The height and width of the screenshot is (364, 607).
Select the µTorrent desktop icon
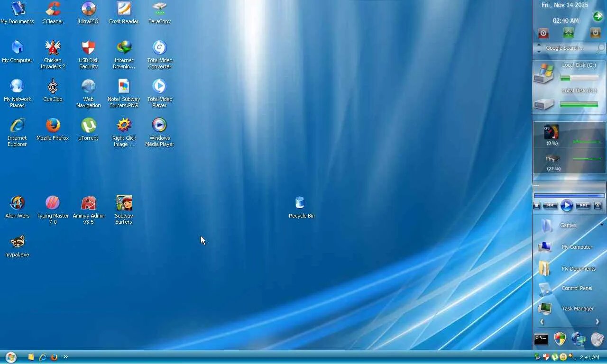click(89, 129)
